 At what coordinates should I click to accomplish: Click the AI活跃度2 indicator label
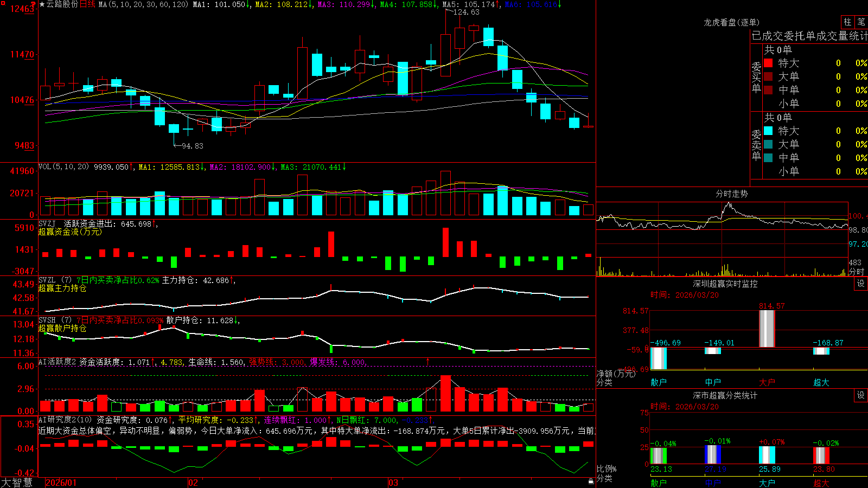(58, 362)
